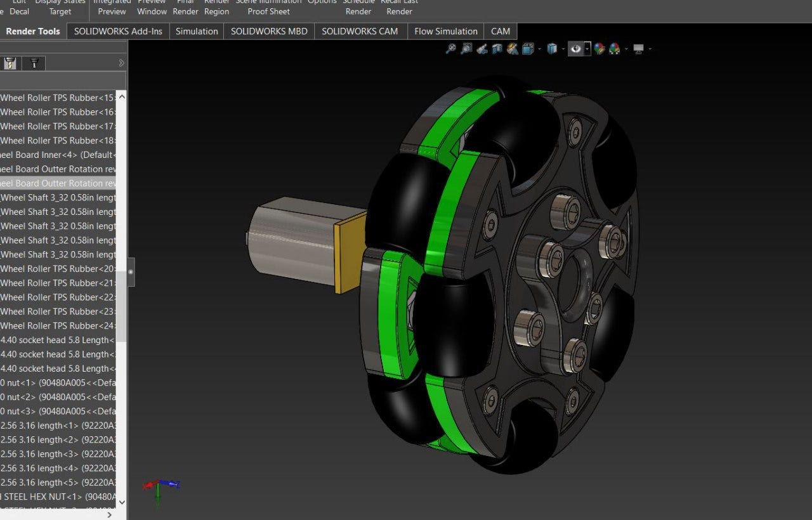Viewport: 812px width, 520px height.
Task: Select Wheel Roller TPS Rubber<24> in tree
Action: tap(58, 326)
